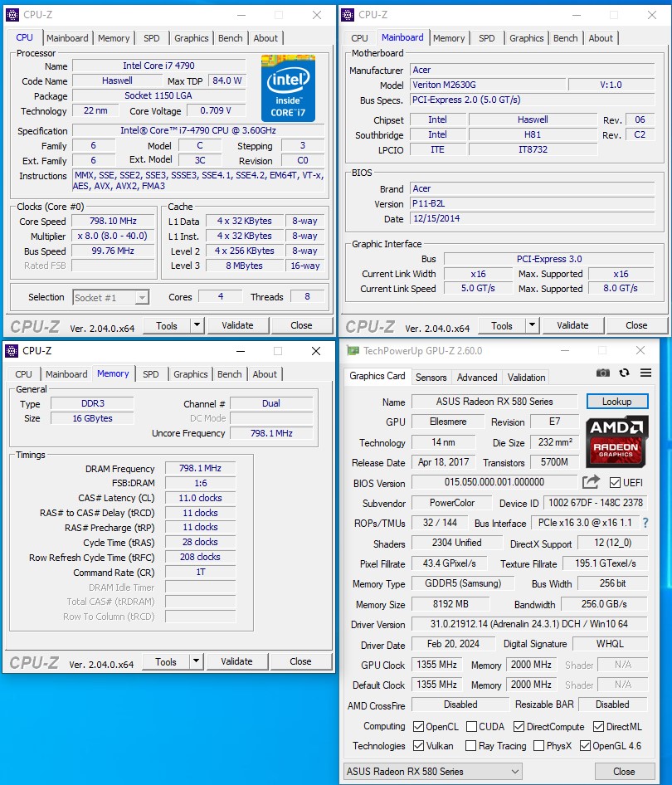Click the Intel inside Core i7 logo
Image resolution: width=672 pixels, height=785 pixels.
[x=288, y=88]
